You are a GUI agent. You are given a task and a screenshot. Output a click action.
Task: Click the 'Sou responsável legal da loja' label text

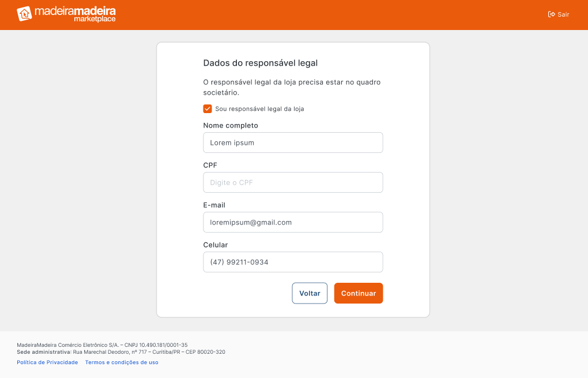click(x=259, y=108)
